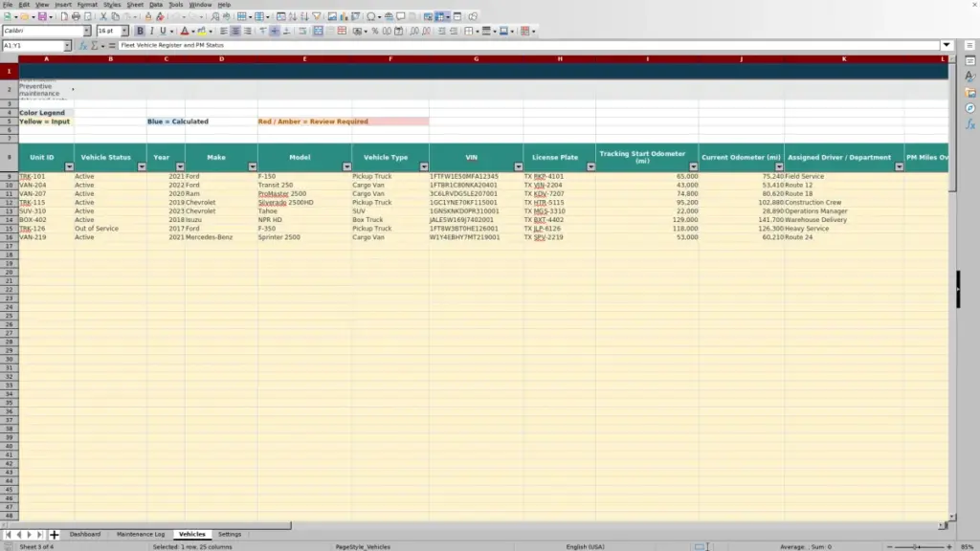The width and height of the screenshot is (980, 551).
Task: Toggle Align Left
Action: tap(224, 31)
